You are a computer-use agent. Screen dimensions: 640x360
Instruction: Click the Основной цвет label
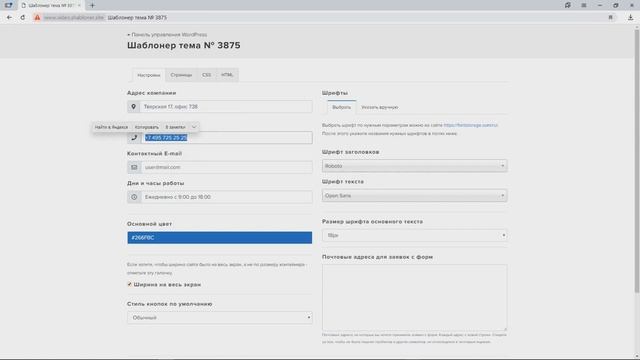pos(149,224)
